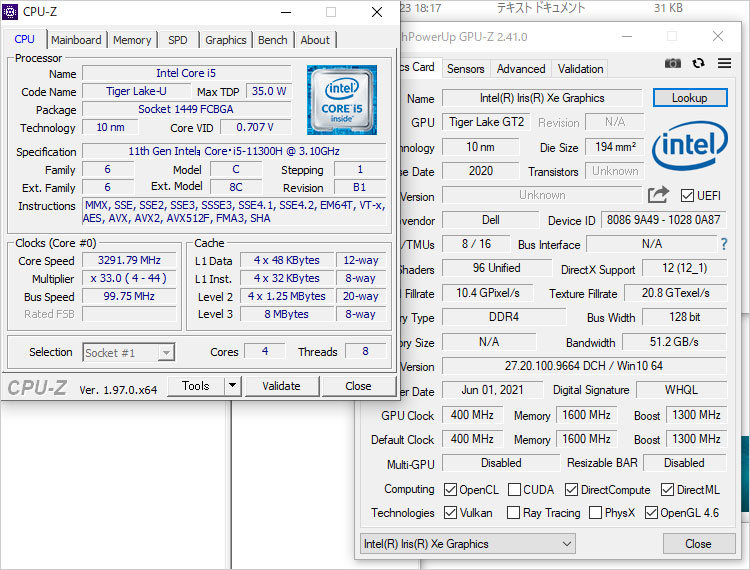
Task: Toggle the Vulkan checkbox
Action: click(x=450, y=513)
